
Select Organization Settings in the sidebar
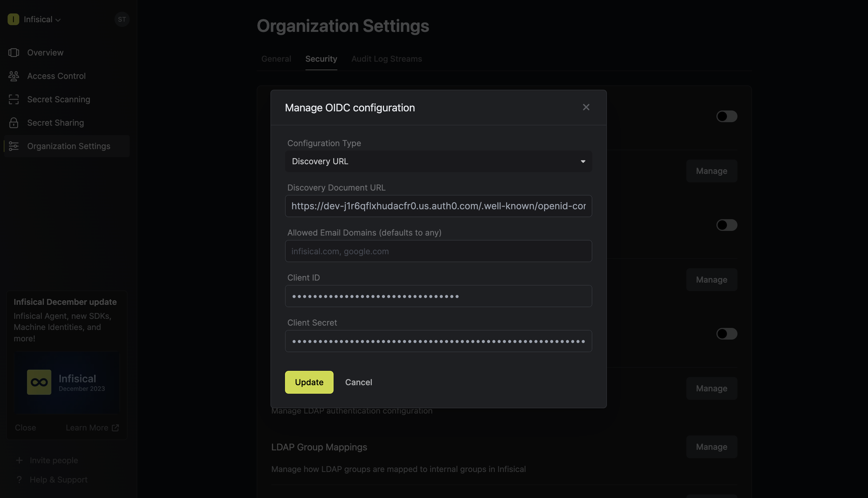(x=67, y=146)
